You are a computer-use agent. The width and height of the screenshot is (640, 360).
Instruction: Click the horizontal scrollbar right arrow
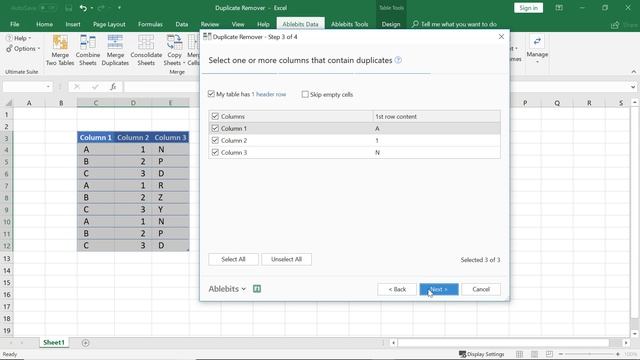click(x=626, y=343)
